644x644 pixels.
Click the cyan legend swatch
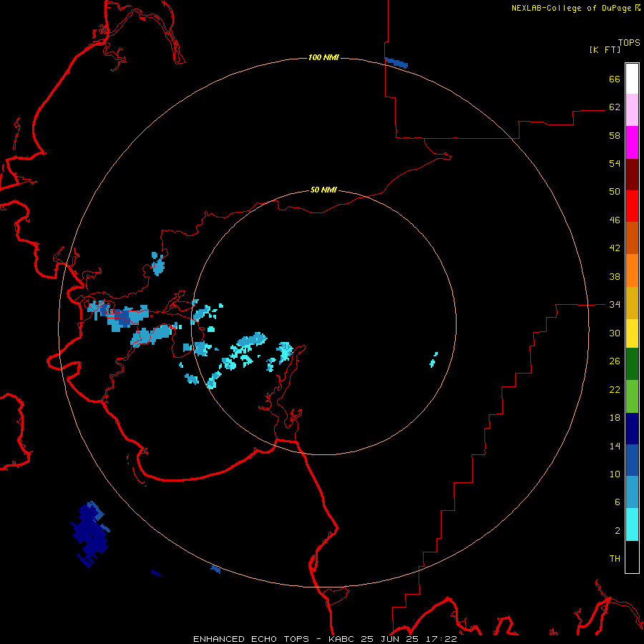coord(632,525)
